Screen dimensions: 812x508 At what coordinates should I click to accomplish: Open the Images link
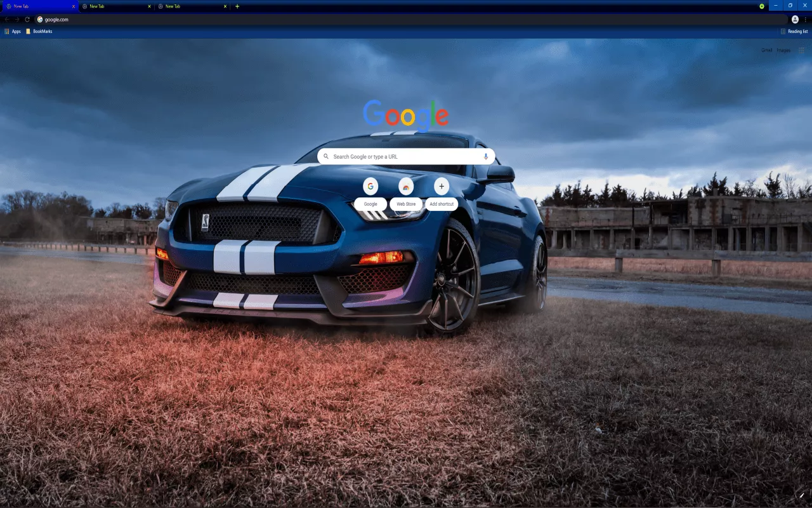click(x=783, y=50)
